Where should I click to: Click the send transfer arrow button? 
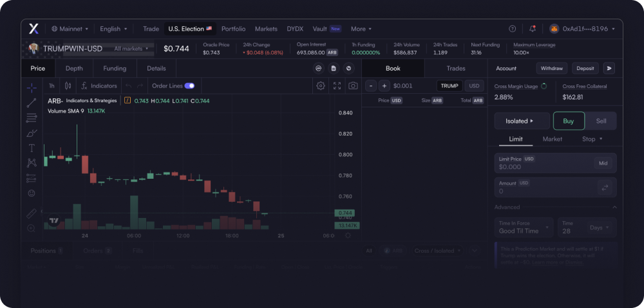609,69
